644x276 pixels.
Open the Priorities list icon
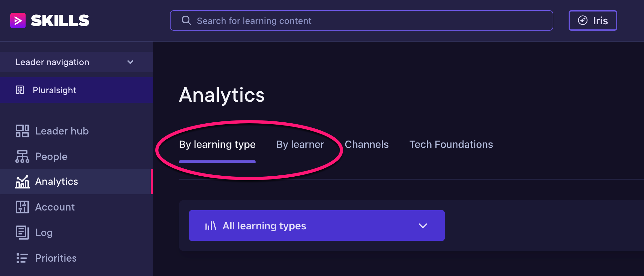pos(22,258)
